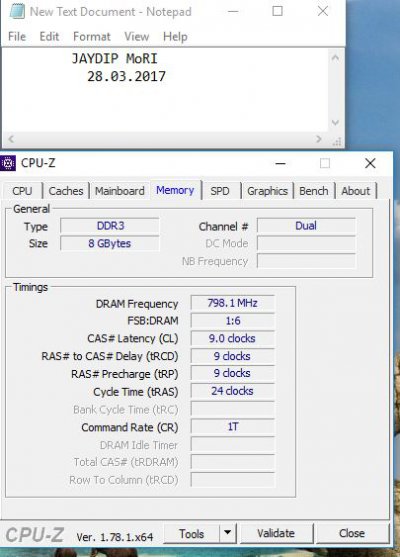
Task: Switch to the SPD tab
Action: (x=220, y=191)
